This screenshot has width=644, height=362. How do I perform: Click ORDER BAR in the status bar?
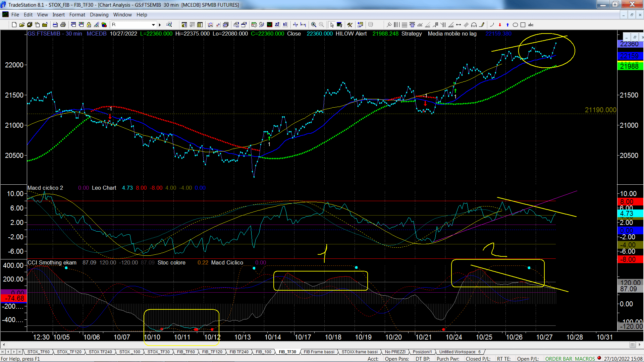click(x=559, y=359)
